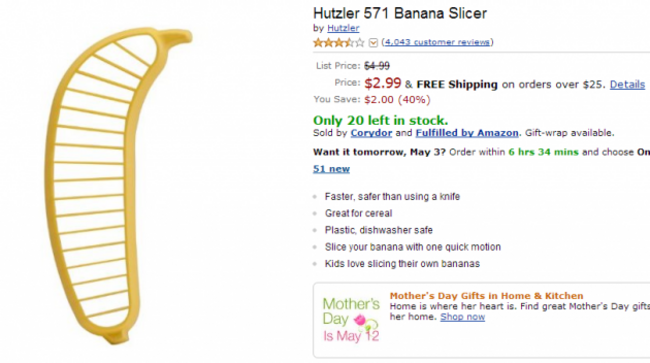Click the Hutzler 571 Banana Slicer title
Viewport: 650px width, 363px height.
[400, 13]
